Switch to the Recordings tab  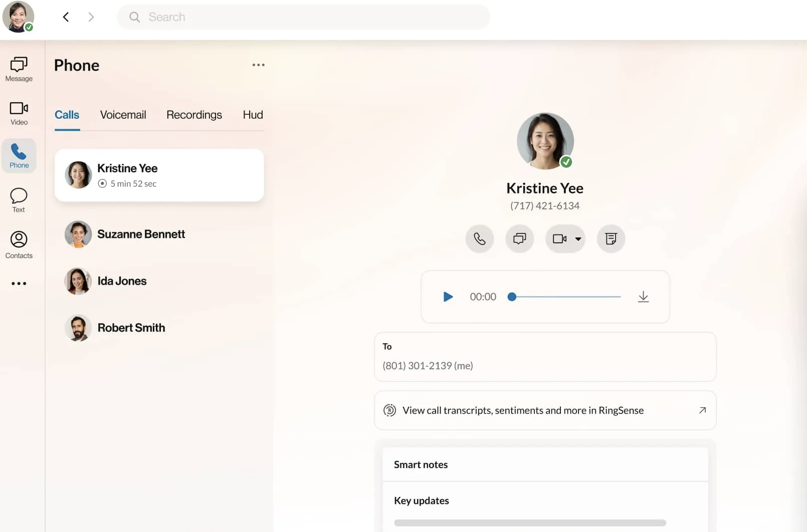pyautogui.click(x=194, y=115)
